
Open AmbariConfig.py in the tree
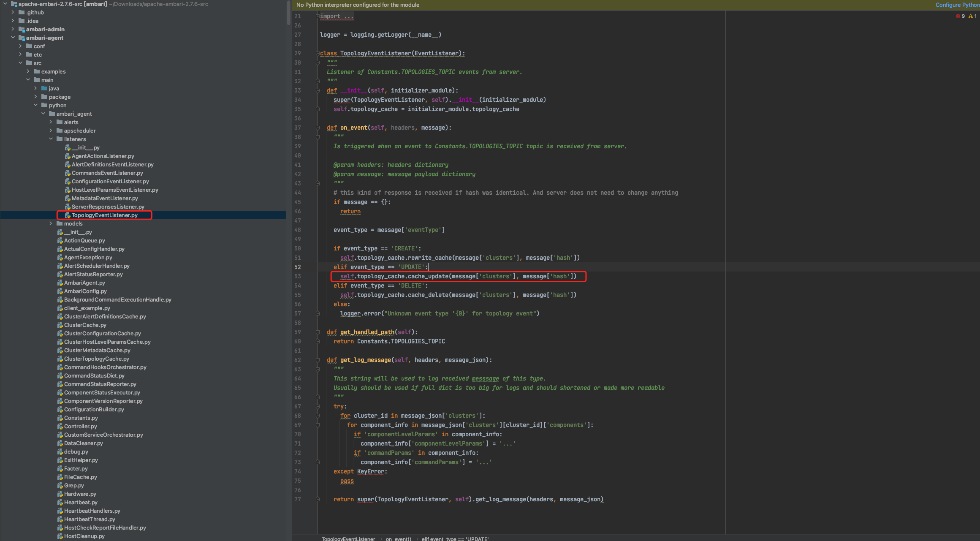85,291
